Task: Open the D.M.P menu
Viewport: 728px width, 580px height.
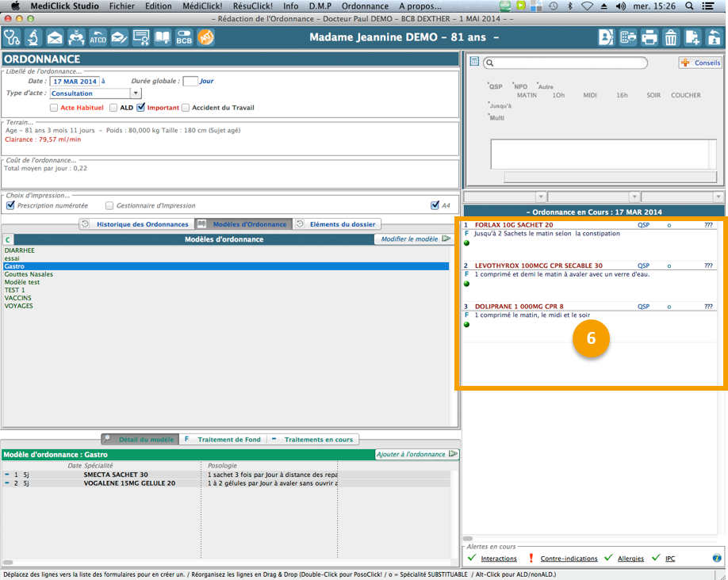Action: point(320,6)
